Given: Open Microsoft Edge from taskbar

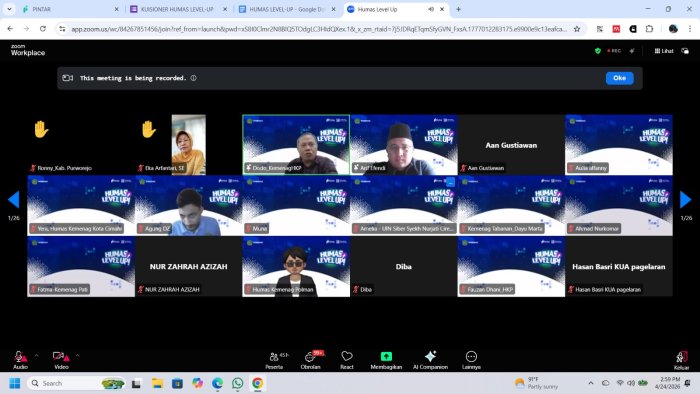Looking at the screenshot, I should point(217,383).
